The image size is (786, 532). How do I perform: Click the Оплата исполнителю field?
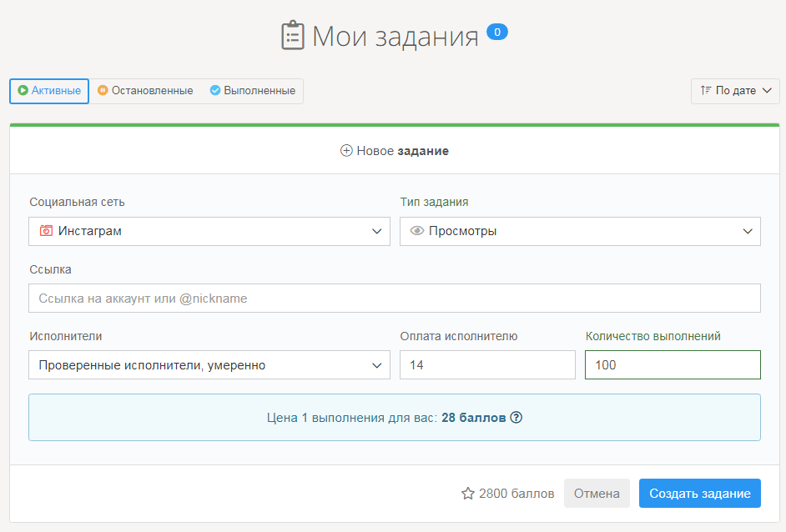click(x=487, y=364)
